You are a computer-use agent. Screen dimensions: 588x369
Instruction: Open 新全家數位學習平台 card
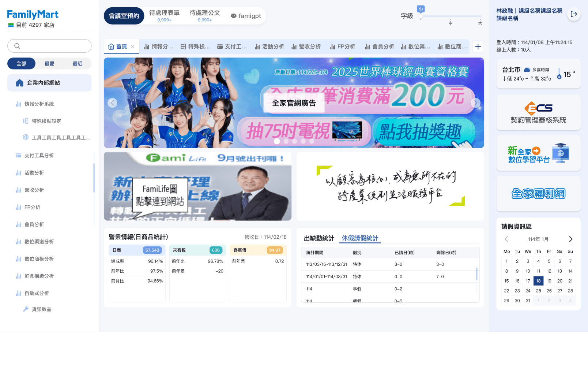tap(538, 153)
